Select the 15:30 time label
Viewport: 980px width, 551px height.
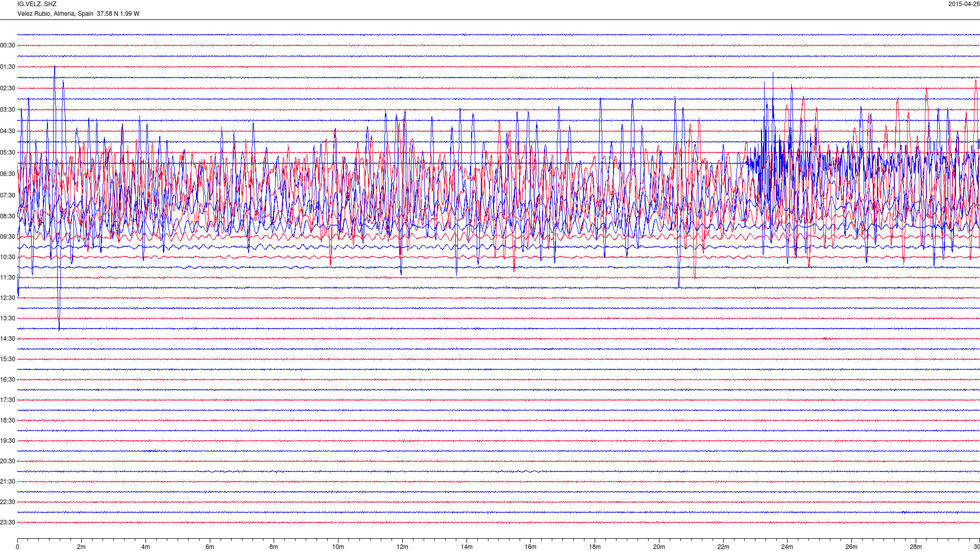[x=8, y=359]
